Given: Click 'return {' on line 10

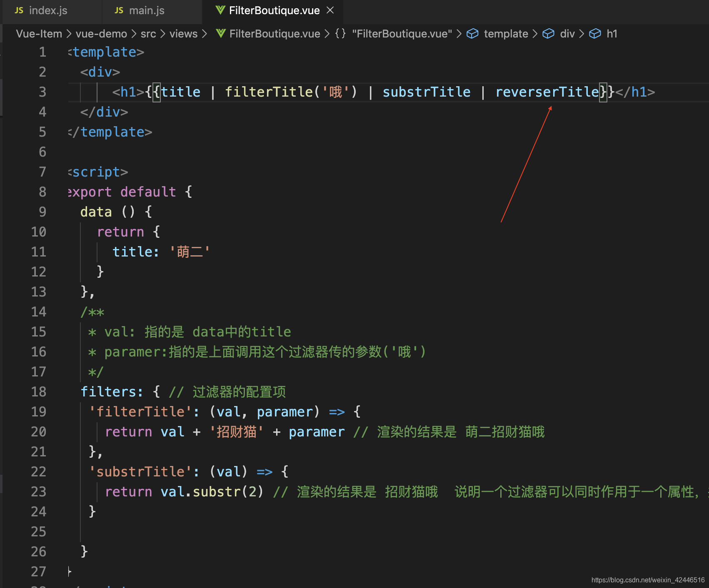Looking at the screenshot, I should click(129, 232).
